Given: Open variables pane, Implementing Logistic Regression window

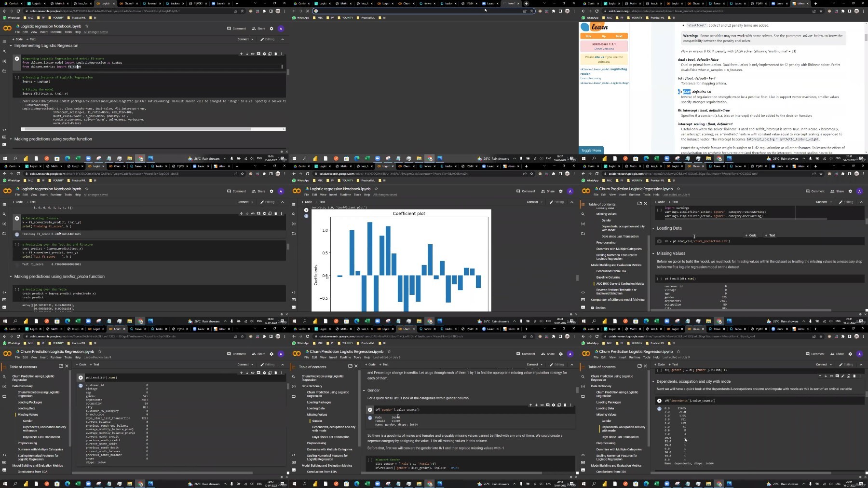Looking at the screenshot, I should (x=4, y=61).
